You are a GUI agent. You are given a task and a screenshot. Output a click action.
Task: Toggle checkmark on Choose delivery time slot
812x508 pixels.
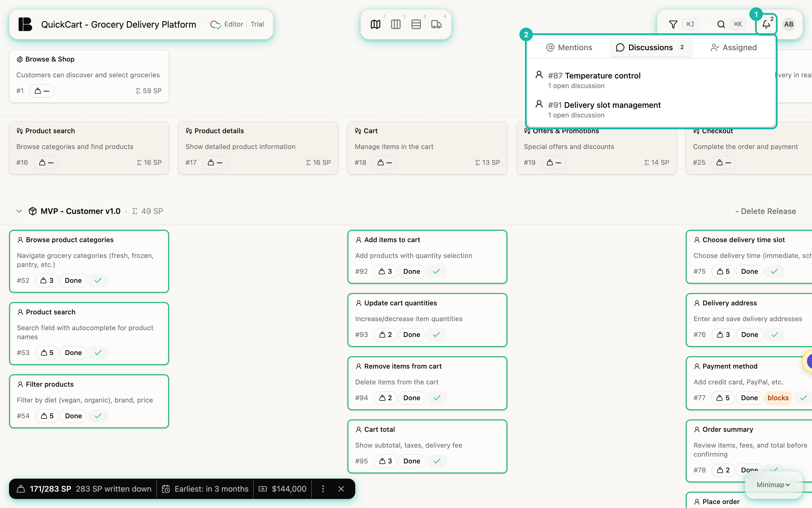(x=774, y=271)
